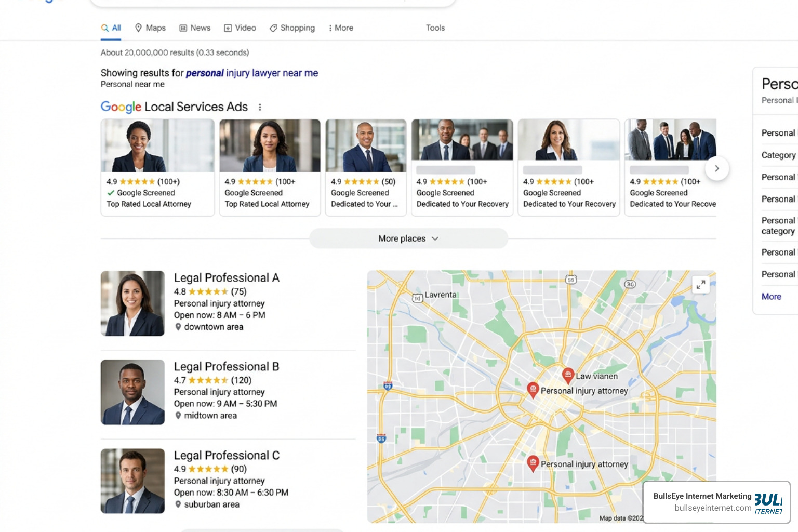This screenshot has height=532, width=798.
Task: Click Legal Professional C's profile photo
Action: pyautogui.click(x=132, y=481)
